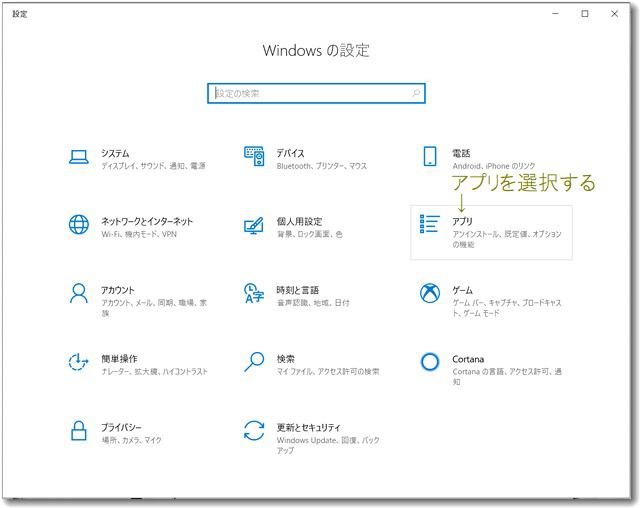This screenshot has width=640, height=508.
Task: Focus the 設定の検索 search field
Action: [x=316, y=93]
